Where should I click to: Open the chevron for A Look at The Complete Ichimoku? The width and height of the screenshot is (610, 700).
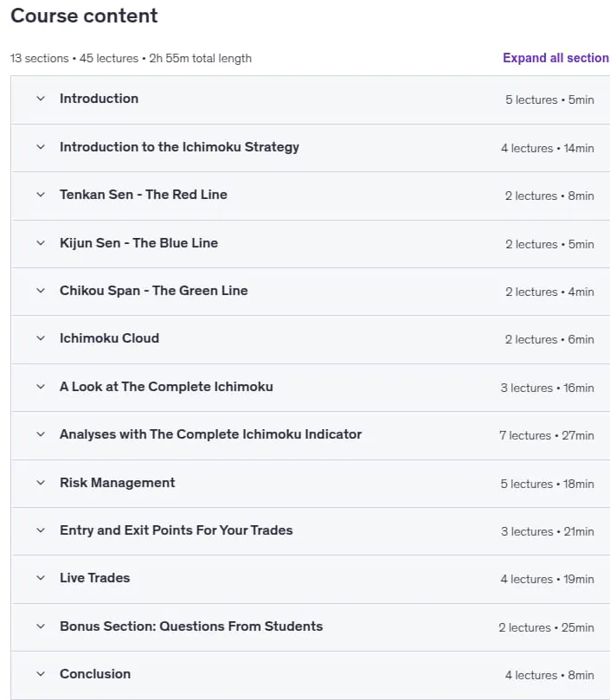pyautogui.click(x=41, y=387)
